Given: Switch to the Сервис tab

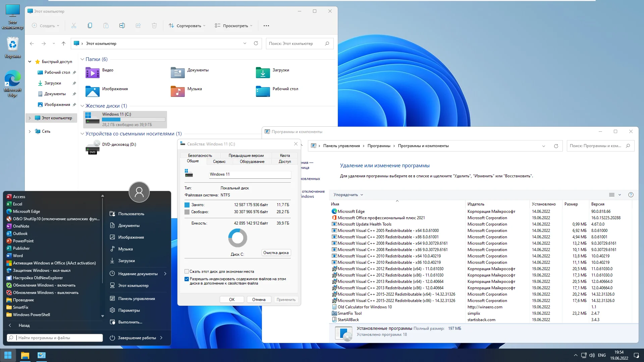Looking at the screenshot, I should tap(219, 162).
